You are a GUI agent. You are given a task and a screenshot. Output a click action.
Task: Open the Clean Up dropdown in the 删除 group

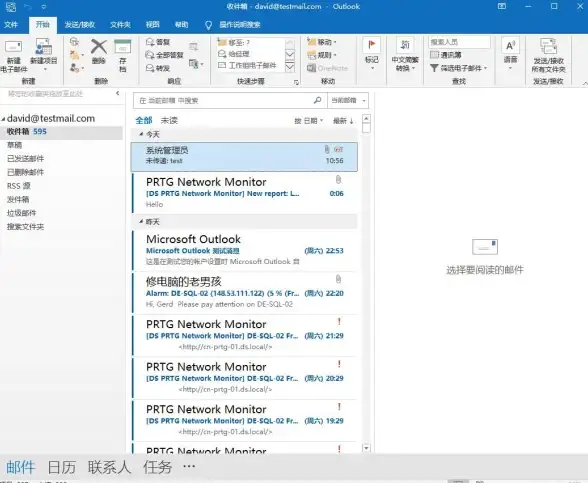pos(76,56)
